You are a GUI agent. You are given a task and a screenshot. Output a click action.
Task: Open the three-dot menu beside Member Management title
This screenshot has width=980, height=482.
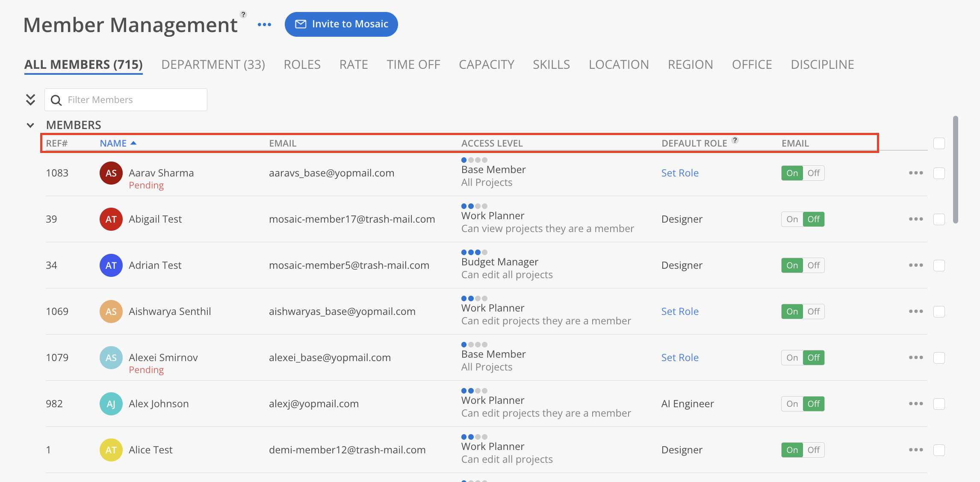(x=264, y=24)
